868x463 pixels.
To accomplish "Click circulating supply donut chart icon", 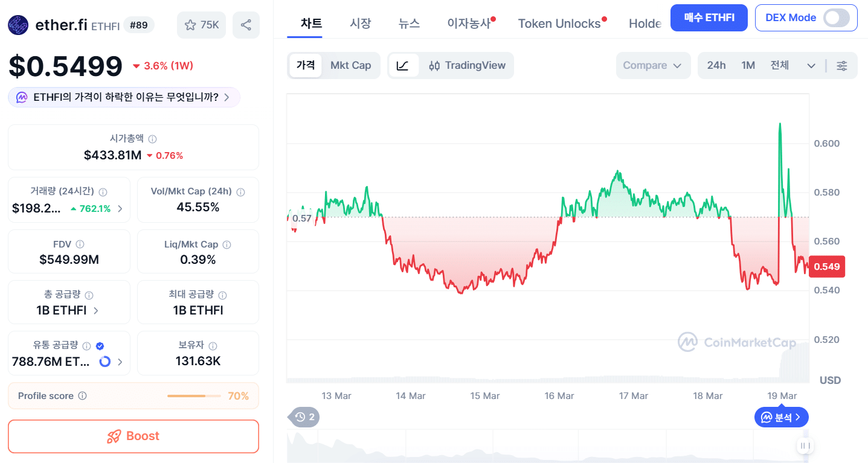I will (104, 362).
